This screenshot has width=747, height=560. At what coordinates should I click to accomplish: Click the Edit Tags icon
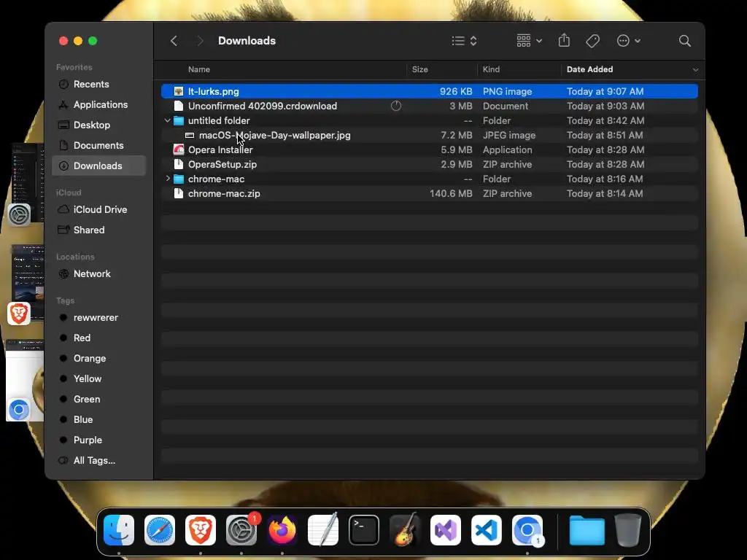tap(592, 41)
